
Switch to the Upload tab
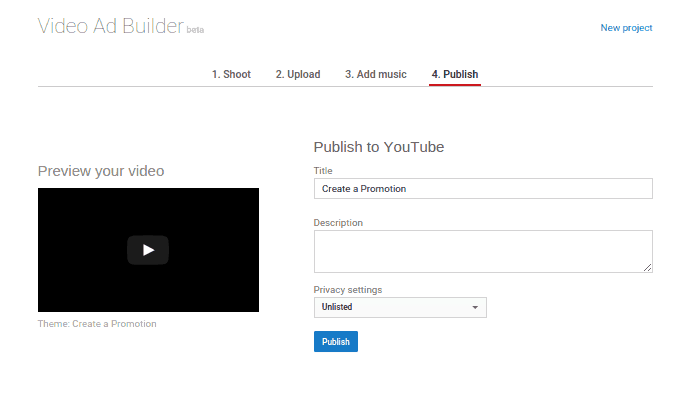(x=298, y=74)
